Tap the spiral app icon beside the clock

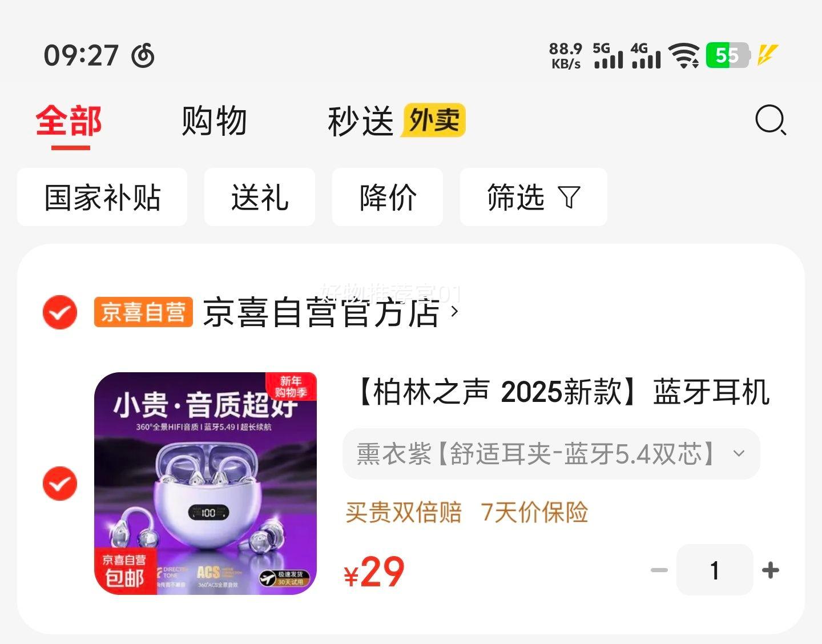(x=143, y=55)
